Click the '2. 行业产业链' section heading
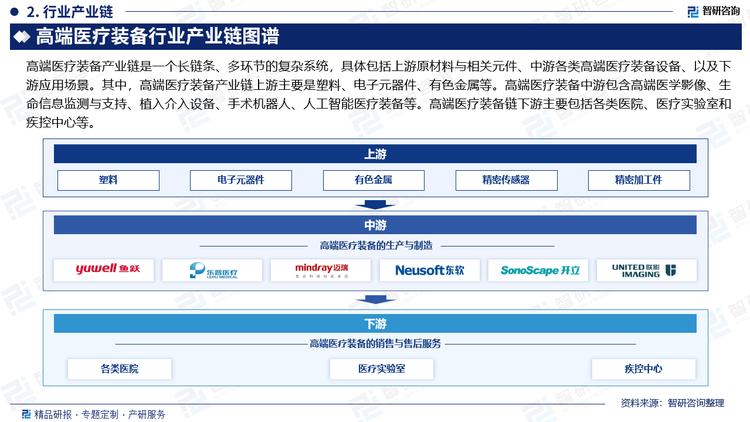Image resolution: width=750 pixels, height=422 pixels. (70, 11)
